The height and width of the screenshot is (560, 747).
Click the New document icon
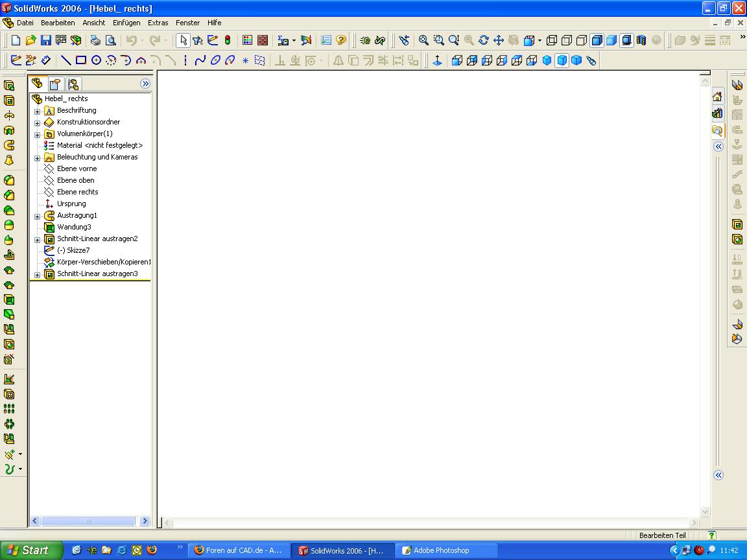tap(16, 40)
